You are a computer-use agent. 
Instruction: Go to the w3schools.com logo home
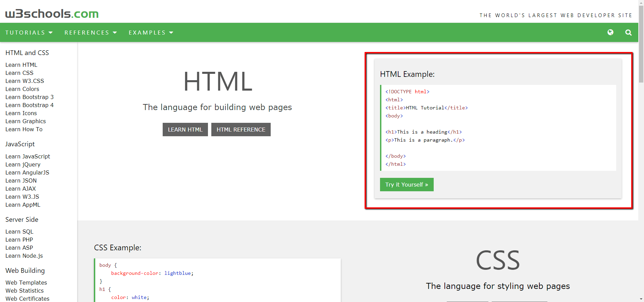(x=52, y=14)
